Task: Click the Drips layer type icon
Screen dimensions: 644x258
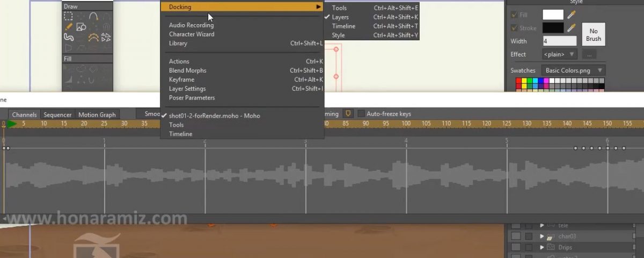Action: coord(550,247)
